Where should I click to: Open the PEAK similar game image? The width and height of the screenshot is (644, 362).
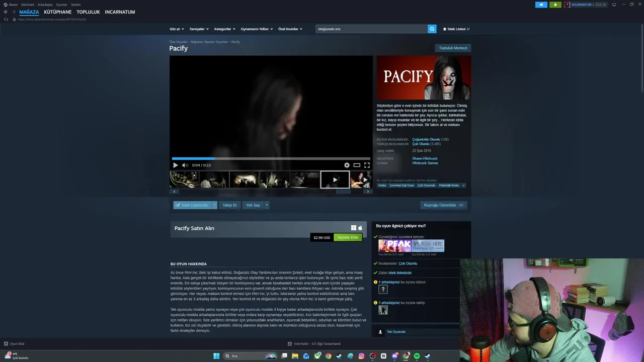395,246
